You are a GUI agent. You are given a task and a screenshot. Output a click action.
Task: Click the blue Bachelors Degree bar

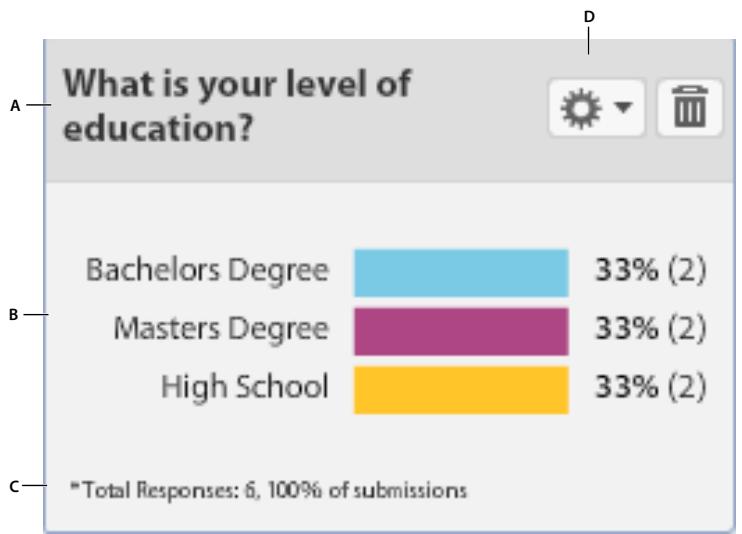(x=461, y=274)
